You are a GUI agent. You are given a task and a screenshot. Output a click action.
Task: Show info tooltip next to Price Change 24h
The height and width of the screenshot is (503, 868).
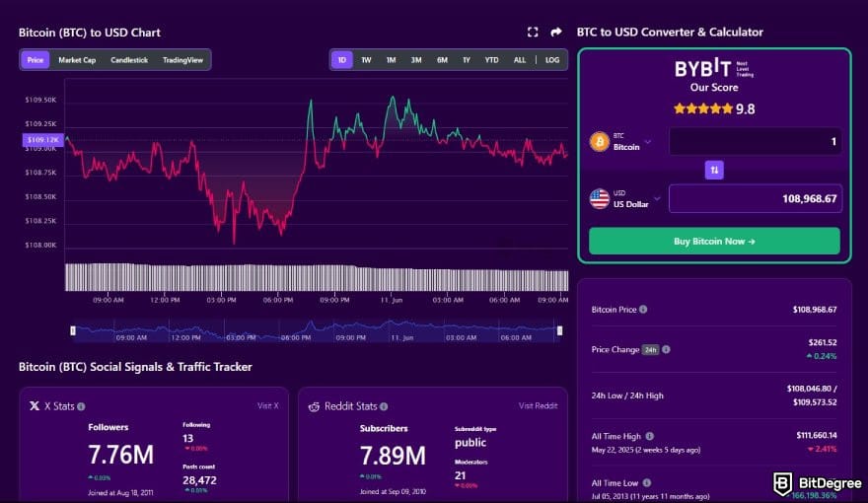click(x=666, y=349)
